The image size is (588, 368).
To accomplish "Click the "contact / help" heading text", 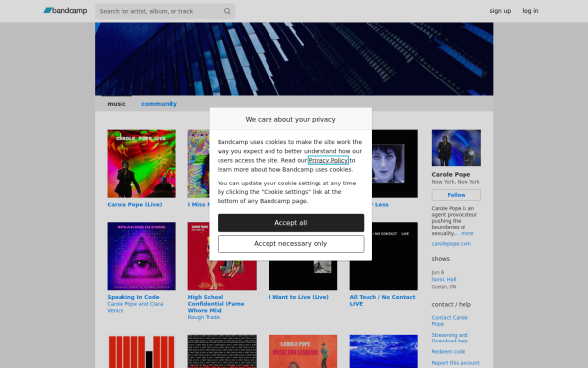I will (451, 304).
